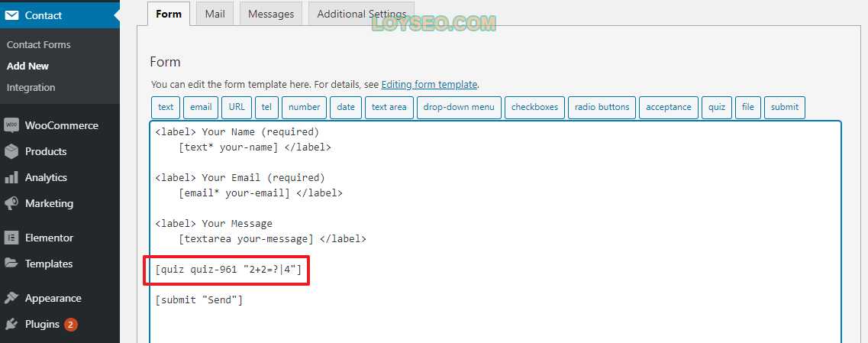This screenshot has width=868, height=343.
Task: Insert a drop-down menu form tag
Action: [x=459, y=108]
